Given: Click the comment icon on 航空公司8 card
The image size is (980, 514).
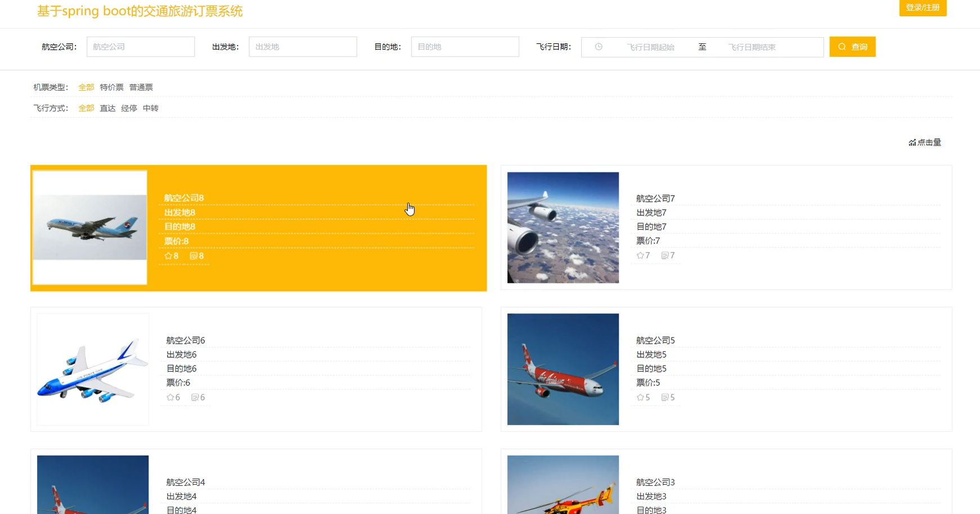Looking at the screenshot, I should [194, 256].
